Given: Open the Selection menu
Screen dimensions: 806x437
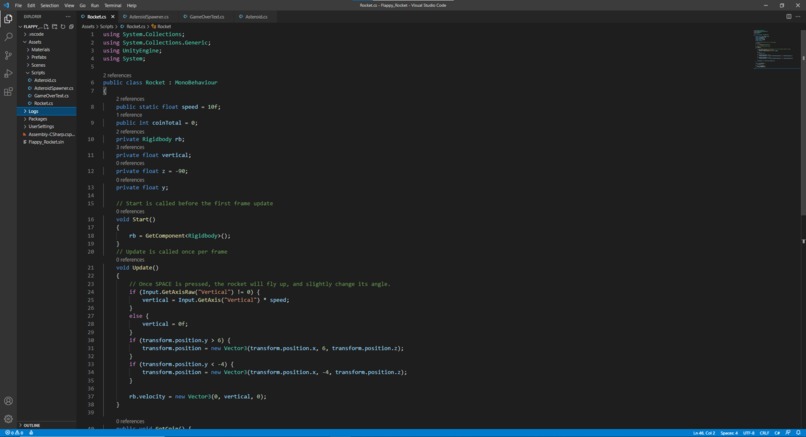Looking at the screenshot, I should pyautogui.click(x=49, y=5).
